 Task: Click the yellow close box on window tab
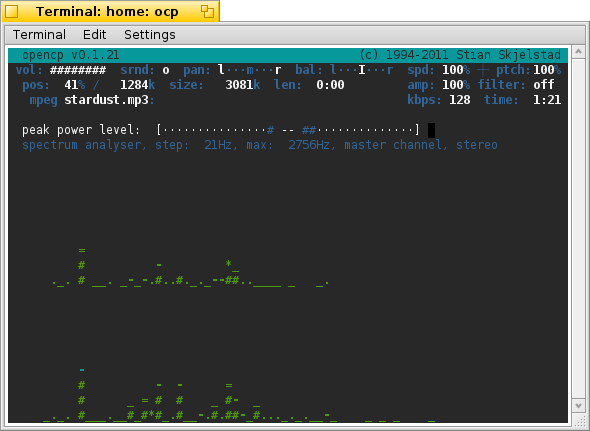pyautogui.click(x=11, y=11)
